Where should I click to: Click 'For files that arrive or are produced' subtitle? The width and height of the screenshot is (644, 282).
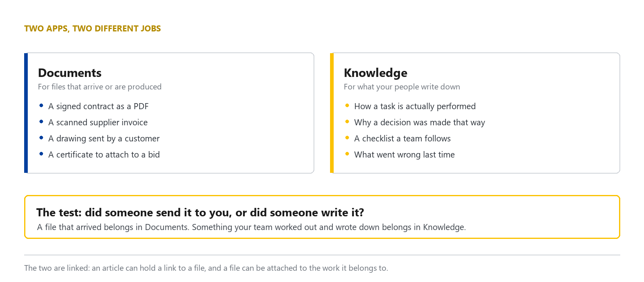[x=100, y=87]
